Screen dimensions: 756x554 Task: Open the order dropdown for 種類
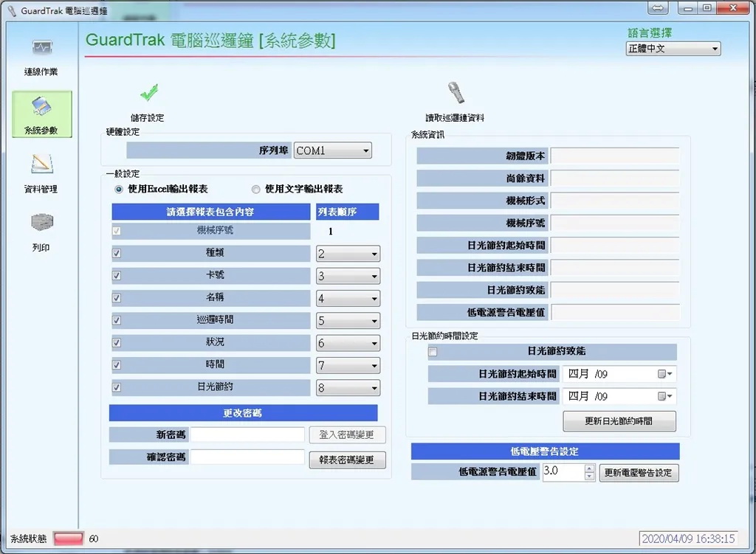pos(348,254)
